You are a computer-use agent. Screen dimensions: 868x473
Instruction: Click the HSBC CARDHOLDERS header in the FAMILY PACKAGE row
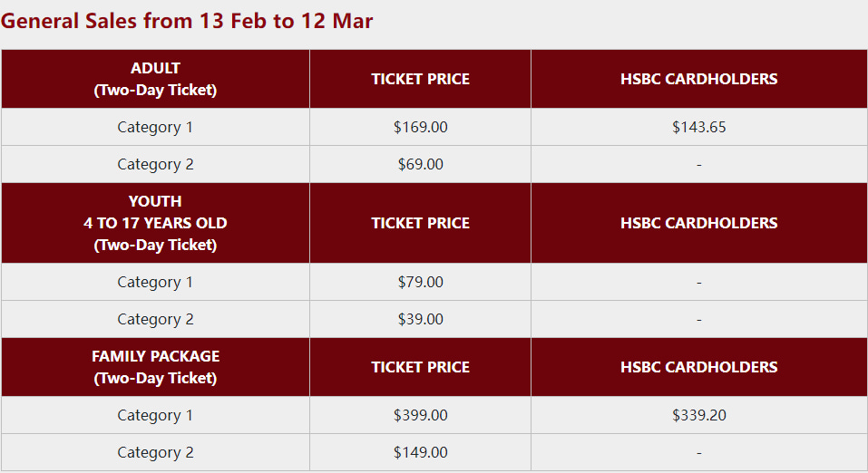pyautogui.click(x=698, y=367)
